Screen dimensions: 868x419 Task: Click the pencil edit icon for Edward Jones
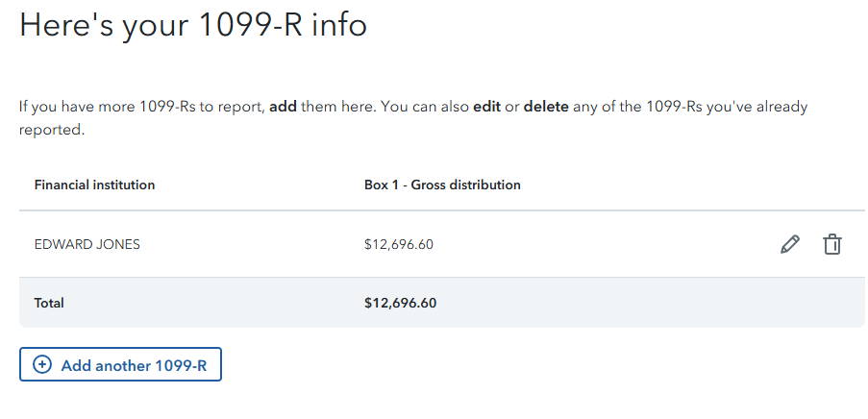coord(790,245)
